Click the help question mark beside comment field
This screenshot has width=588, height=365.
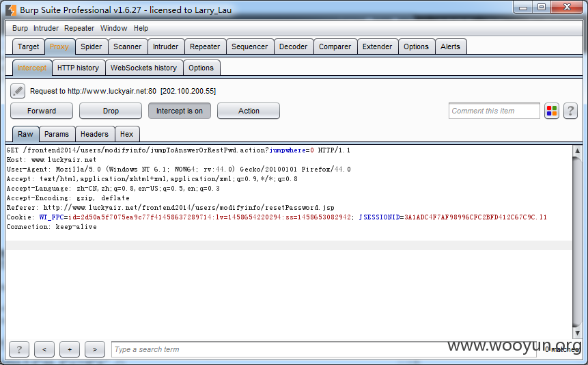570,111
